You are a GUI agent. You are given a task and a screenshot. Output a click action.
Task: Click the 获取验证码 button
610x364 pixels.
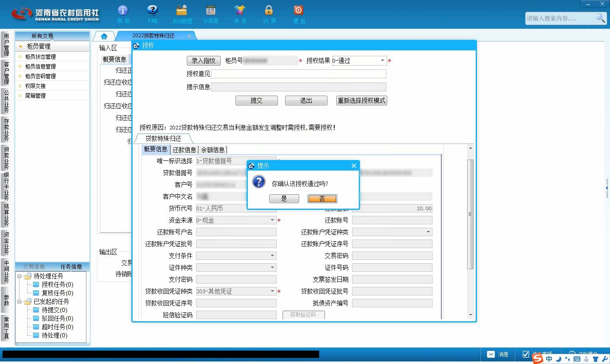303,315
